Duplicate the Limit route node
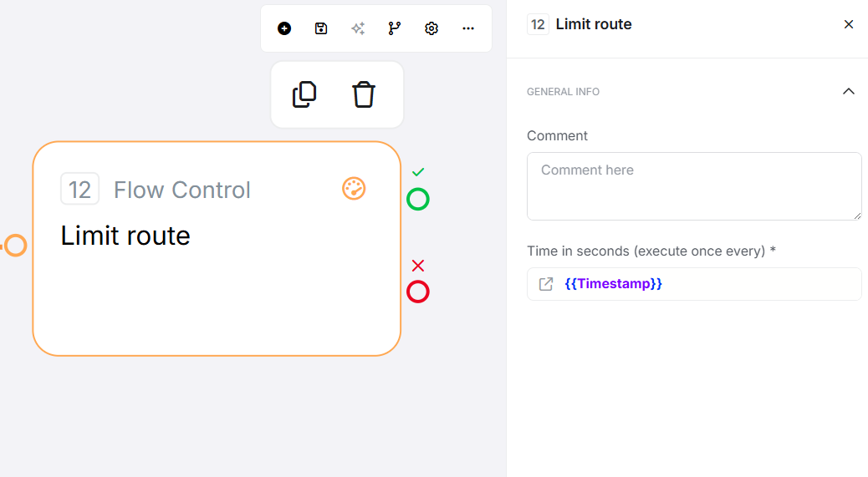The height and width of the screenshot is (477, 868). pos(304,94)
